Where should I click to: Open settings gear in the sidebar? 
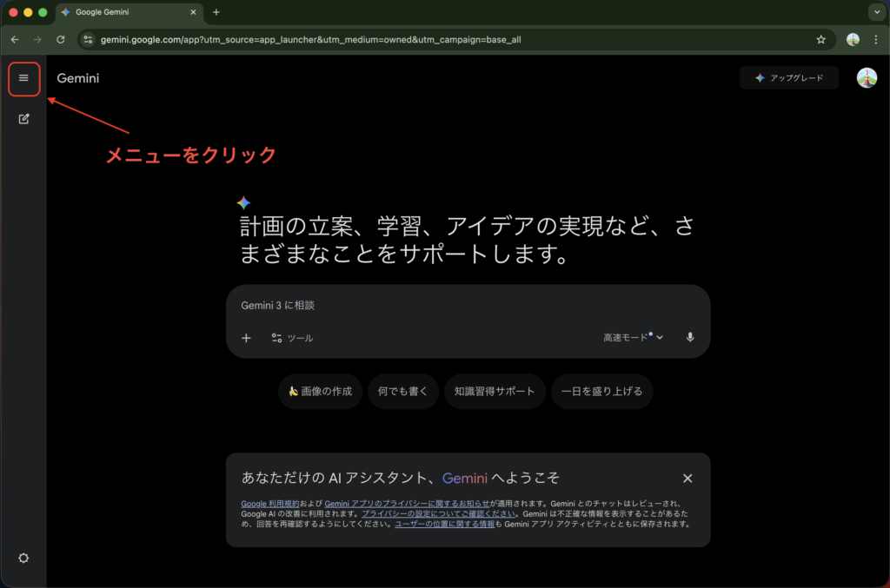tap(23, 558)
